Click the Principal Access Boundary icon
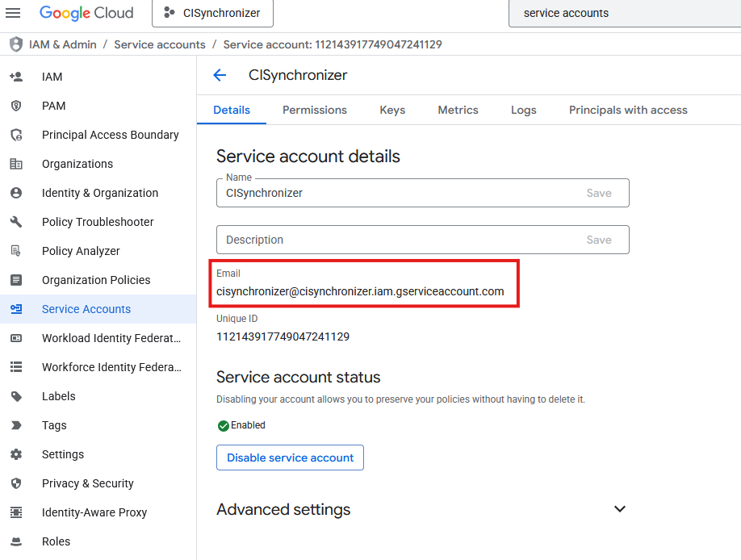741x560 pixels. 16,135
